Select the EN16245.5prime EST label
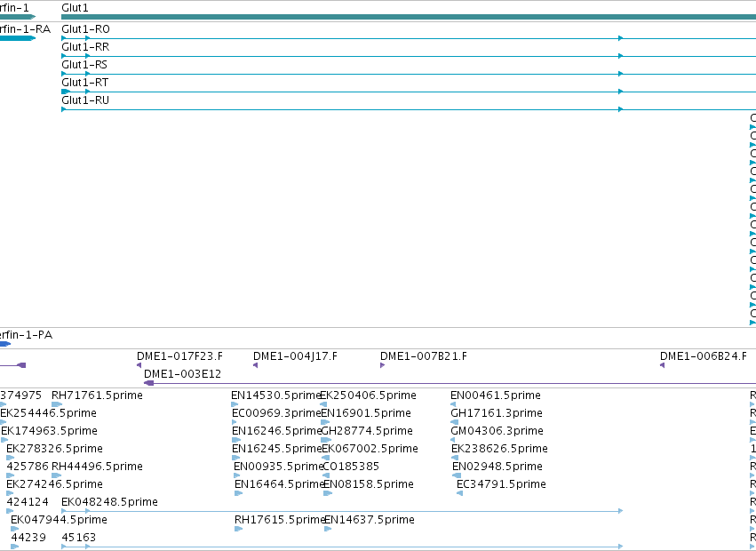Screen dimensions: 756x551 click(x=277, y=449)
